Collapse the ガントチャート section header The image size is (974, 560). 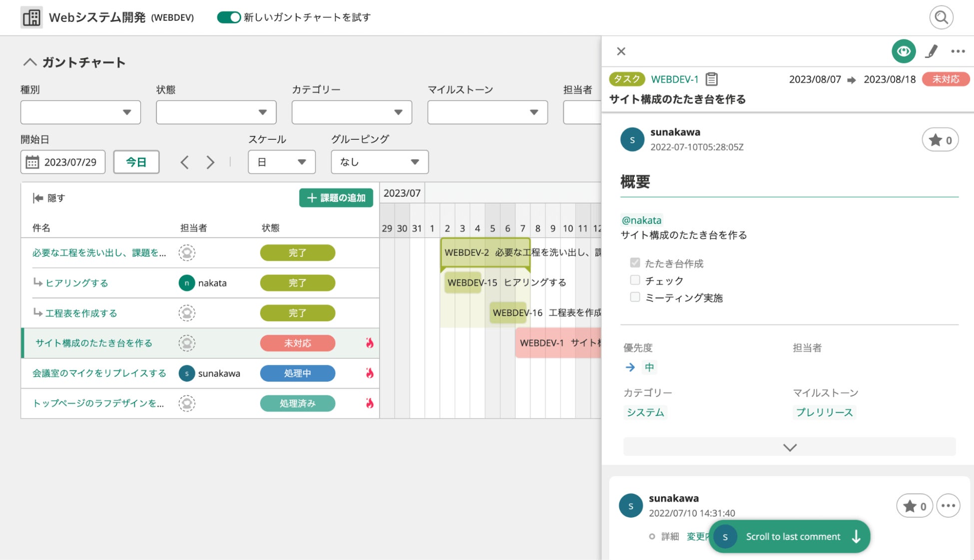point(30,62)
